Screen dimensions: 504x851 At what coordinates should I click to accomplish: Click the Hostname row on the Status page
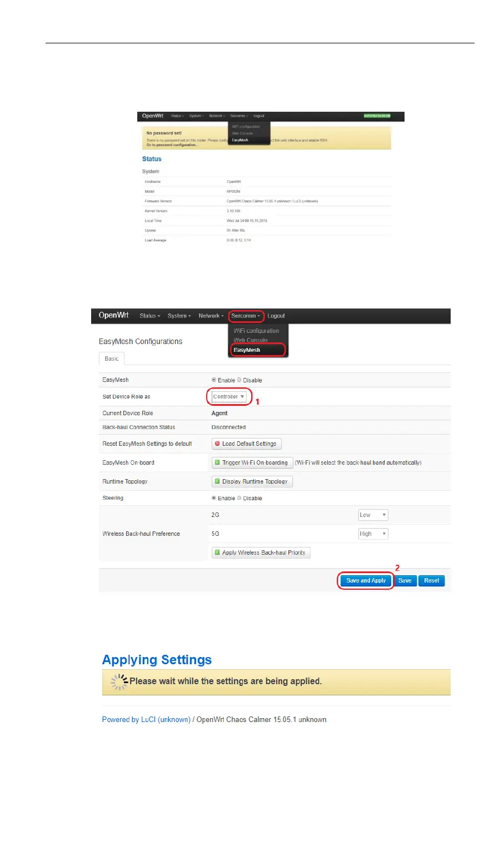coord(267,182)
